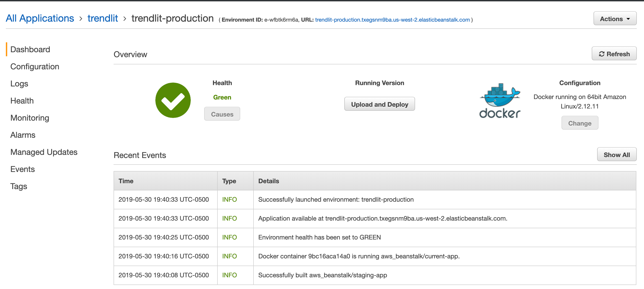
Task: Open Monitoring in the sidebar
Action: (x=30, y=118)
